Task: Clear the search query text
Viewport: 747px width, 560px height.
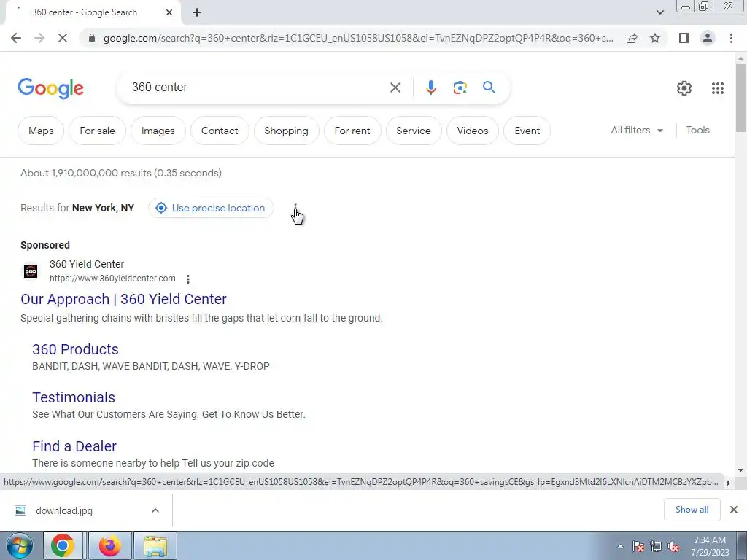Action: pyautogui.click(x=395, y=87)
